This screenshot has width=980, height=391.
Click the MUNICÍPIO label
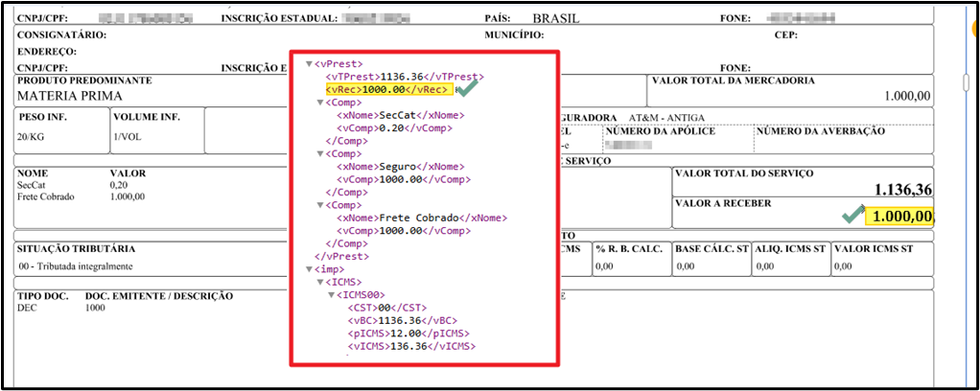click(x=514, y=34)
